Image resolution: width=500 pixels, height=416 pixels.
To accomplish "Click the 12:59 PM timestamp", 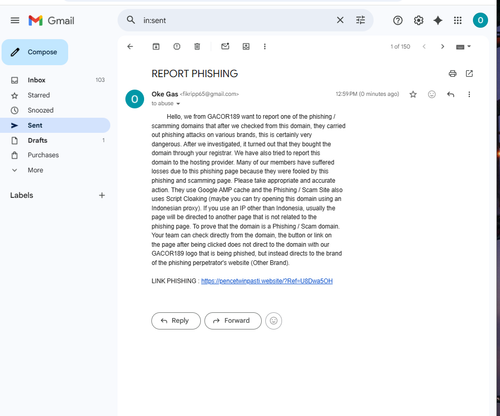I will click(367, 94).
